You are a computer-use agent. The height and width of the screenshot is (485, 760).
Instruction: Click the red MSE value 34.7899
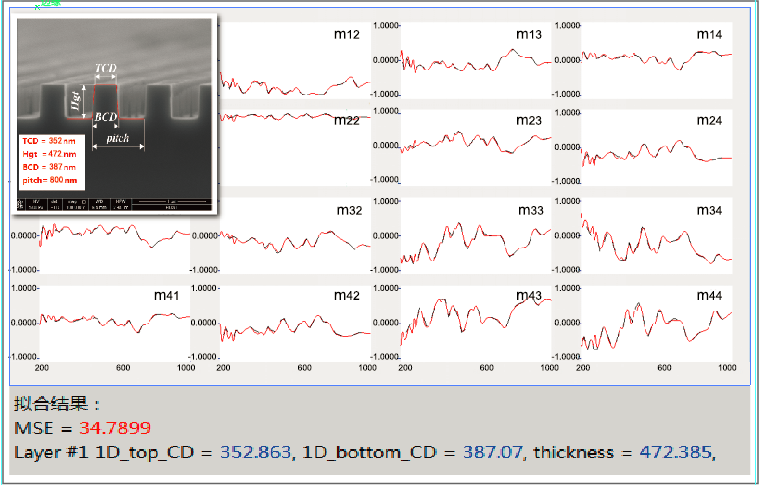pos(115,428)
